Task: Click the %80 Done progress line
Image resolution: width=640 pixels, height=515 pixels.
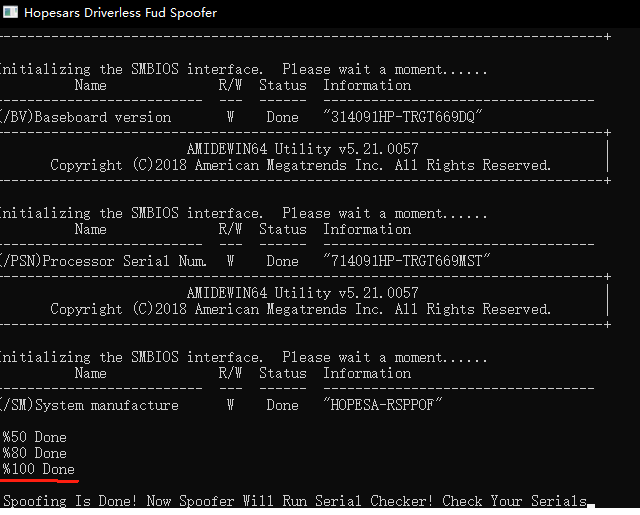Action: point(35,453)
